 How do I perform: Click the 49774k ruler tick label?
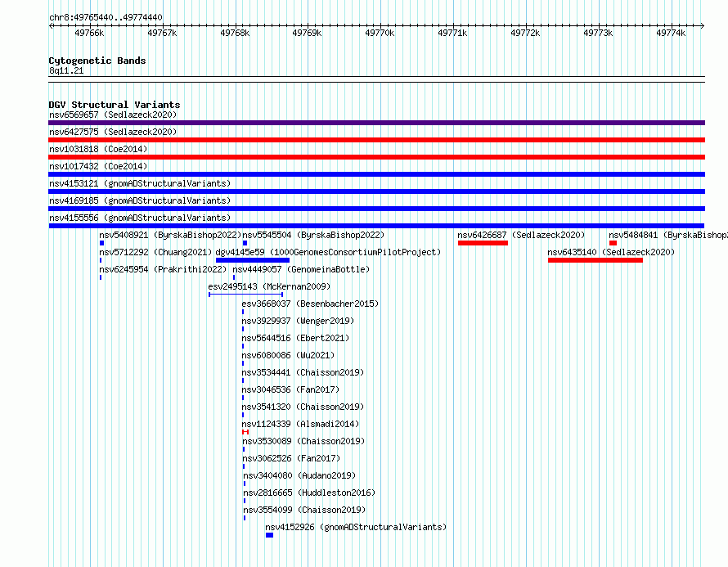pyautogui.click(x=671, y=33)
